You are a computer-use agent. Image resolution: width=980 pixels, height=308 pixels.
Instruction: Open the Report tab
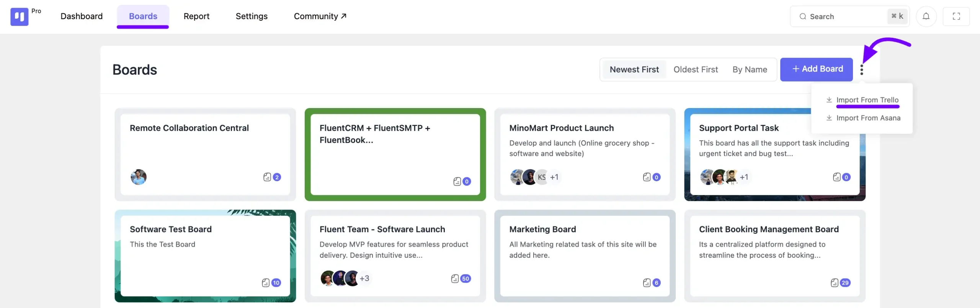[x=196, y=16]
